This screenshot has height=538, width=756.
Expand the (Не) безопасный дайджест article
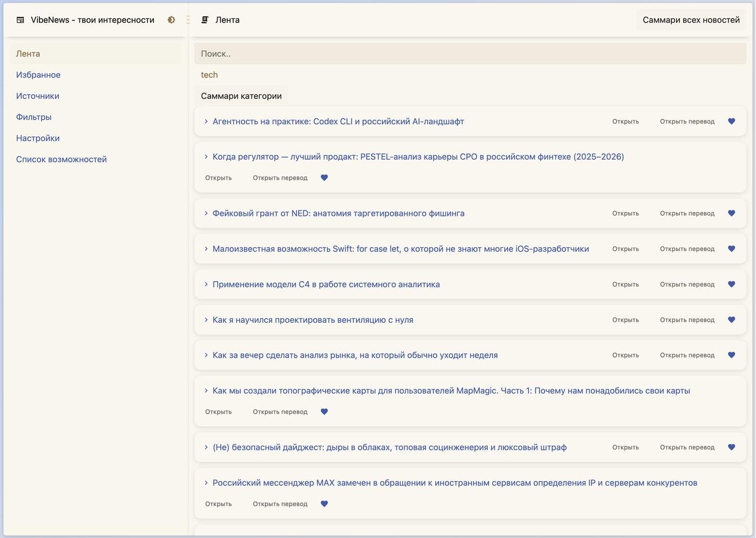pyautogui.click(x=206, y=447)
